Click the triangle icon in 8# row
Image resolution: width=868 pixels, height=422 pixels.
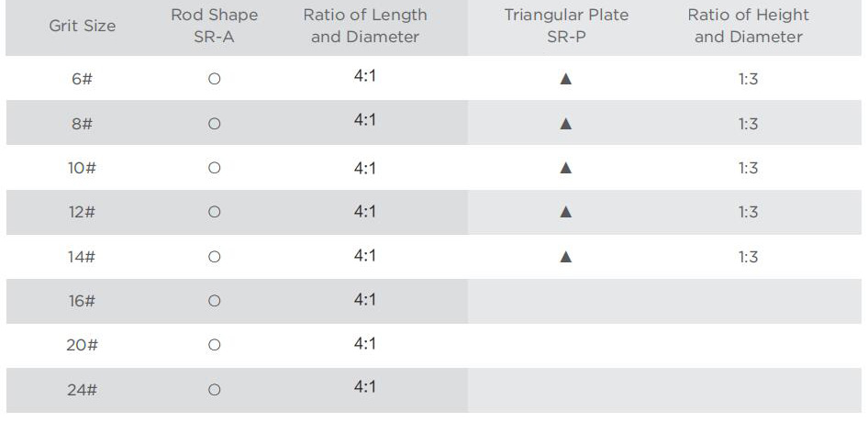pyautogui.click(x=566, y=124)
